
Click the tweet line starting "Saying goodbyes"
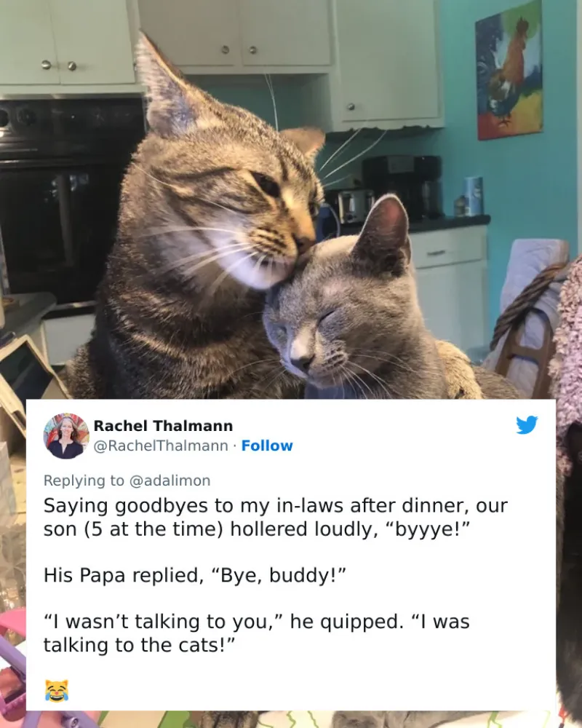click(276, 506)
